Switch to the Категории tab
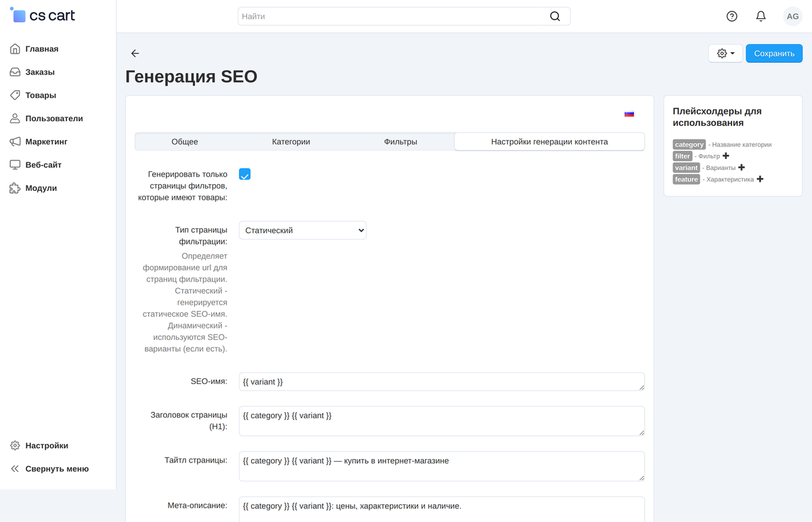 pos(291,142)
